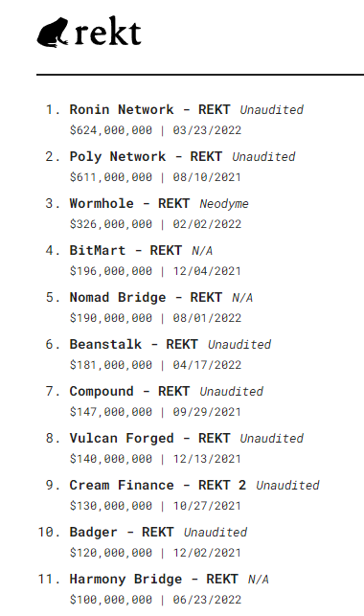
Task: Click the $100,000,000 Harmony Bridge amount
Action: click(x=111, y=600)
